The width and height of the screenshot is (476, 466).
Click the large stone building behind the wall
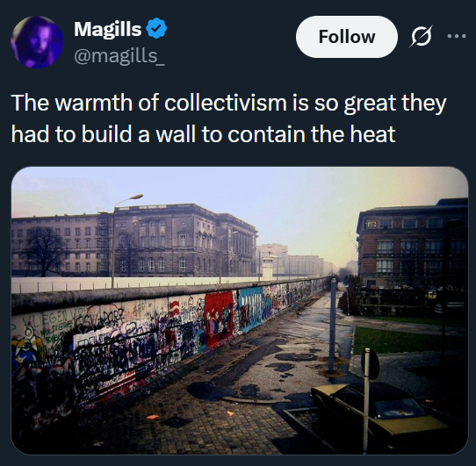pyautogui.click(x=185, y=240)
